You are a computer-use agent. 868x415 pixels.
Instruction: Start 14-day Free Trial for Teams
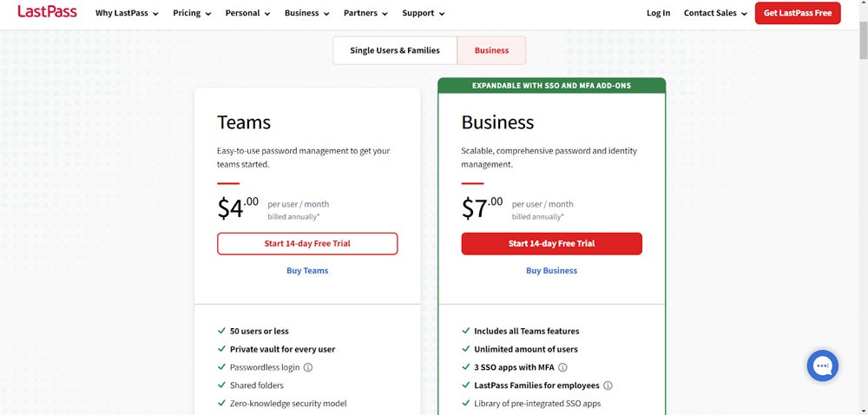(307, 244)
